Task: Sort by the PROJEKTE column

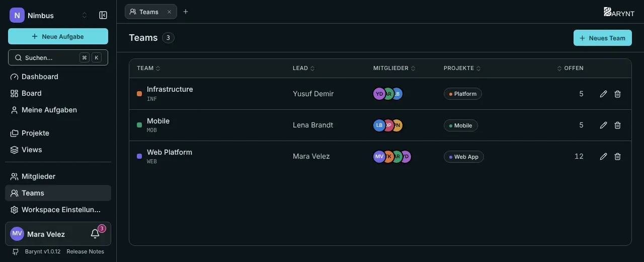Action: 462,68
